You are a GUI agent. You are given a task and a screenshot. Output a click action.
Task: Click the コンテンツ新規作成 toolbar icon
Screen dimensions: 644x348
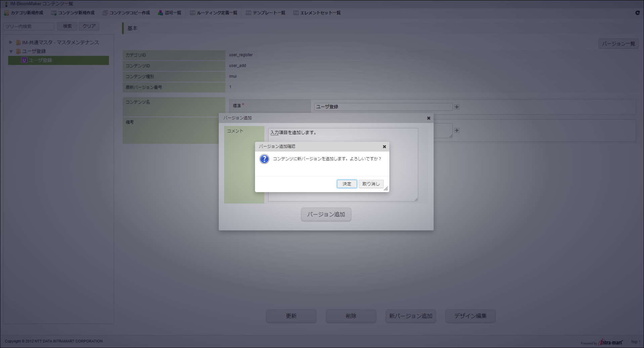[54, 13]
